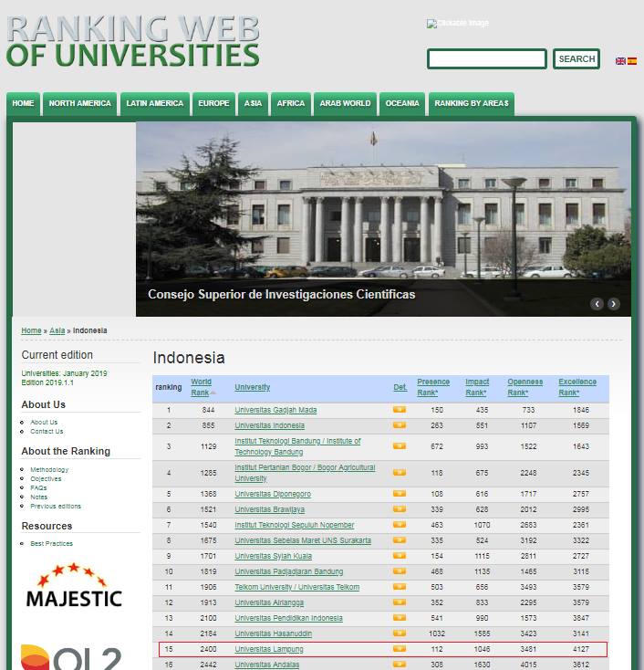Sort table by Det. column header
The width and height of the screenshot is (644, 670).
[x=400, y=387]
